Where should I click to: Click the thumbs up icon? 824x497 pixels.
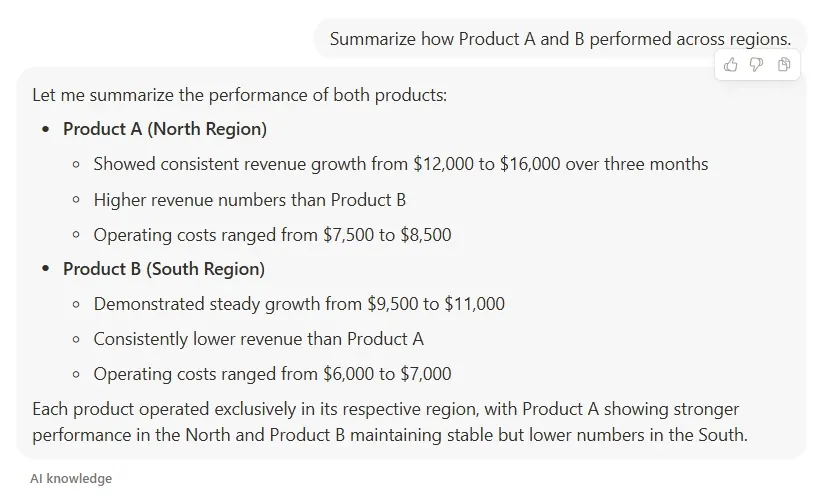(x=731, y=65)
